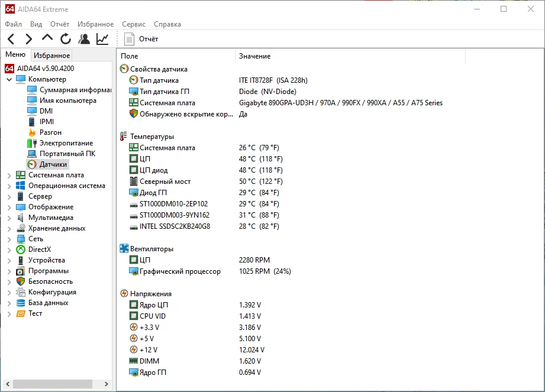Viewport: 545px width, 392px height.
Task: Open the Файл menu
Action: (x=13, y=24)
